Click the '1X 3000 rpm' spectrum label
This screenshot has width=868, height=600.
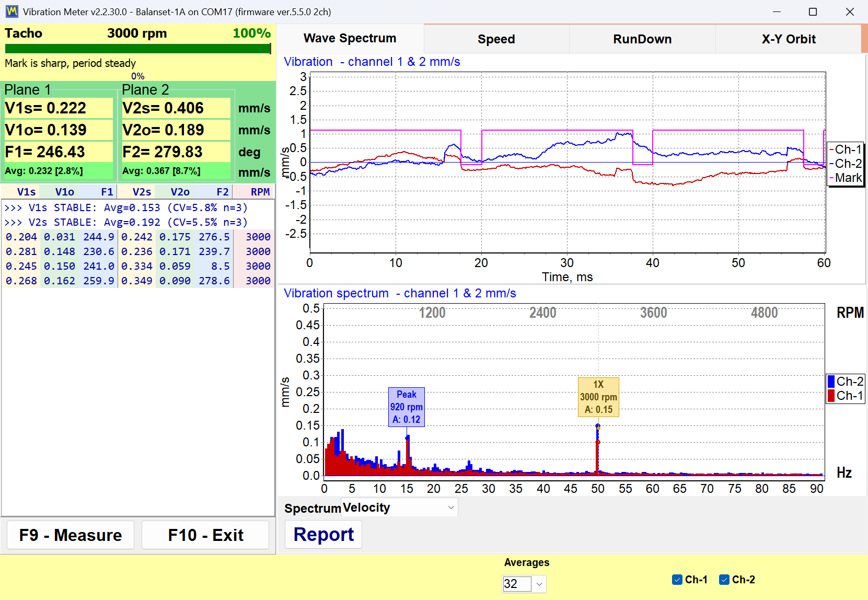598,397
